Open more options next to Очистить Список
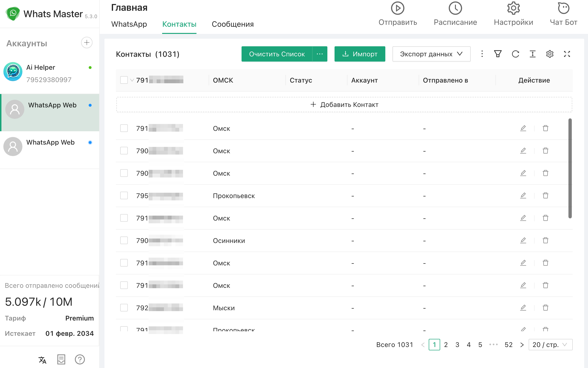The height and width of the screenshot is (368, 588). pos(320,54)
